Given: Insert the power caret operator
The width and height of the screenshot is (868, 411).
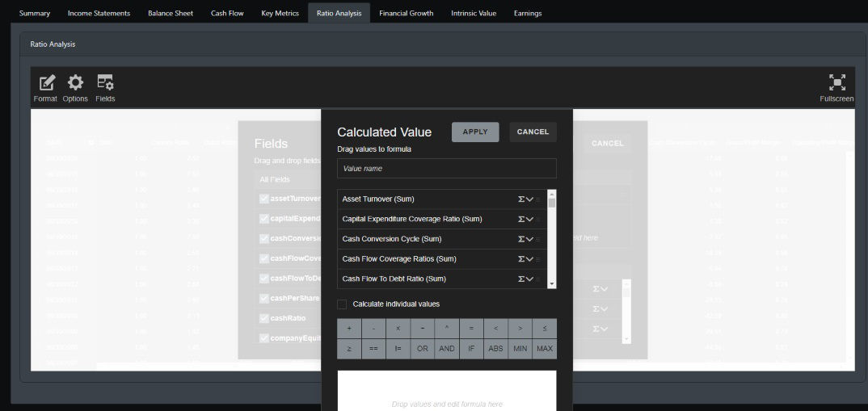Looking at the screenshot, I should coord(447,329).
